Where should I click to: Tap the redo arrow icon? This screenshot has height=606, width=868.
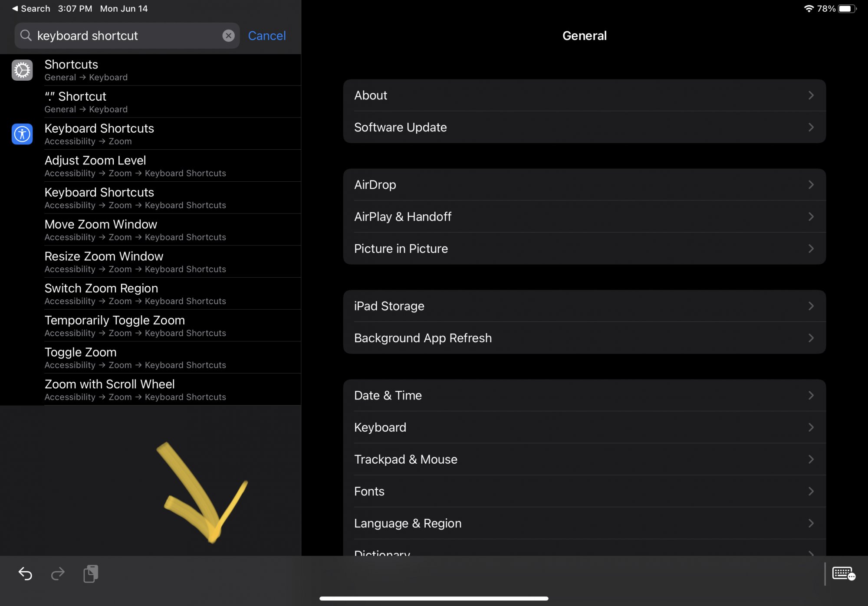tap(58, 574)
